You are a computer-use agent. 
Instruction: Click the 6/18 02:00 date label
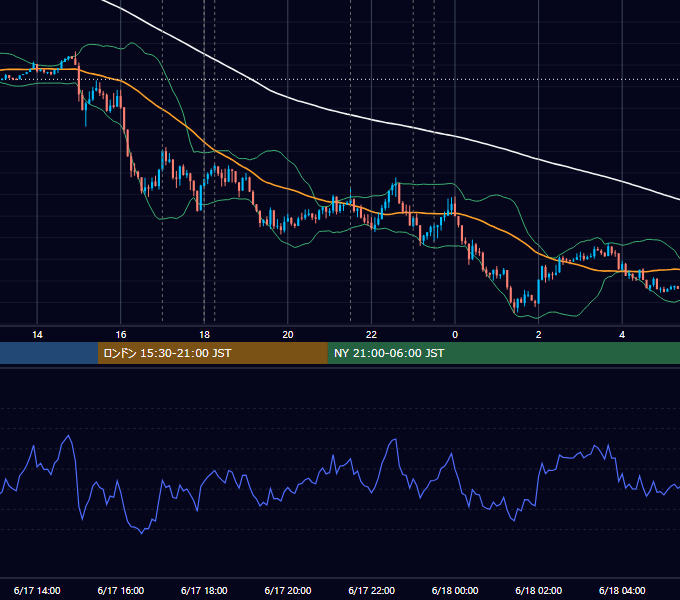[539, 590]
